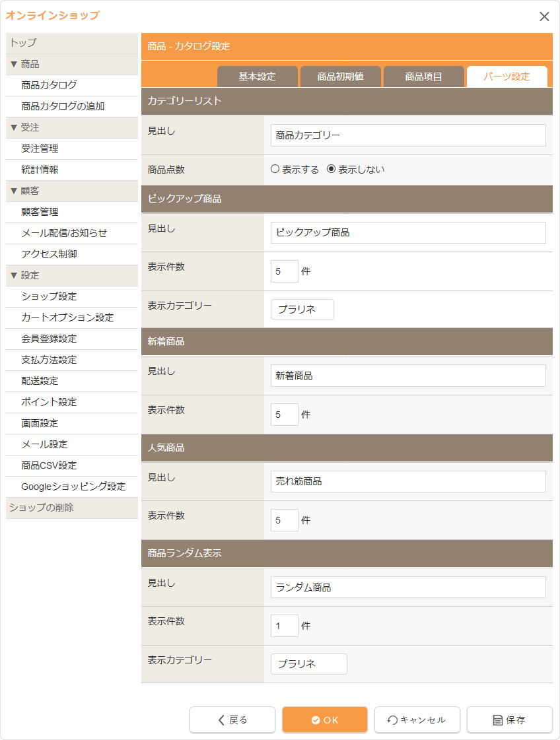Open the 商品項目 tab
This screenshot has height=740, width=560.
tap(423, 77)
